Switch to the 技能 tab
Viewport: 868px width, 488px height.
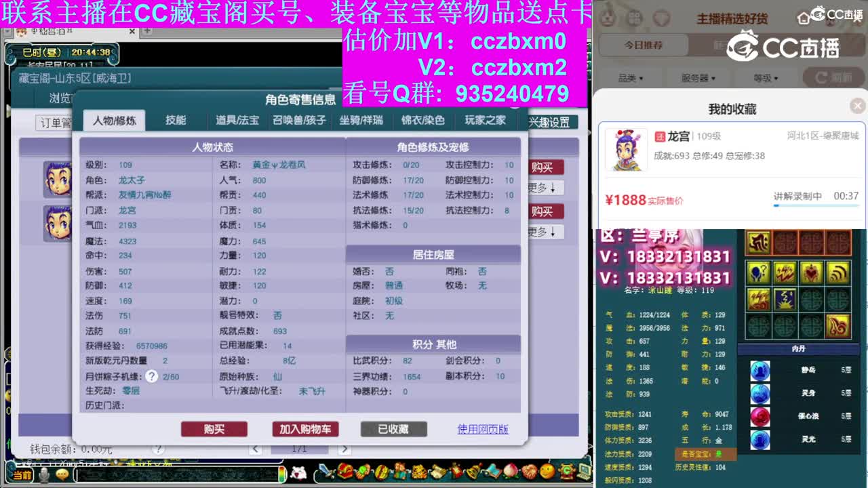(x=176, y=121)
